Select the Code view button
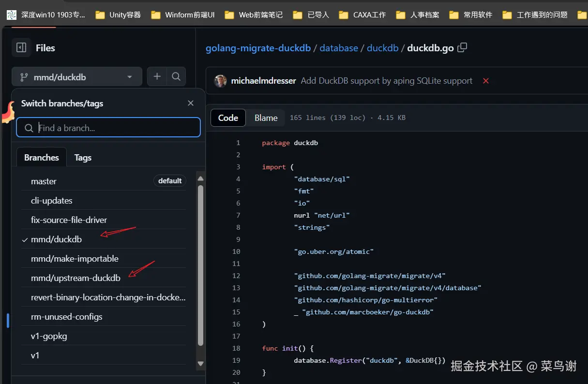Screen dimensions: 588x384 point(228,118)
